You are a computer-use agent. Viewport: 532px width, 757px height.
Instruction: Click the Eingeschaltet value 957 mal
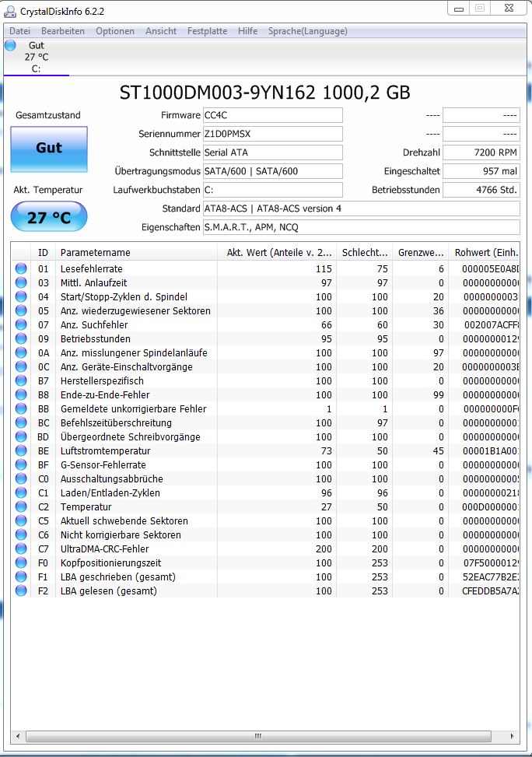coord(481,171)
